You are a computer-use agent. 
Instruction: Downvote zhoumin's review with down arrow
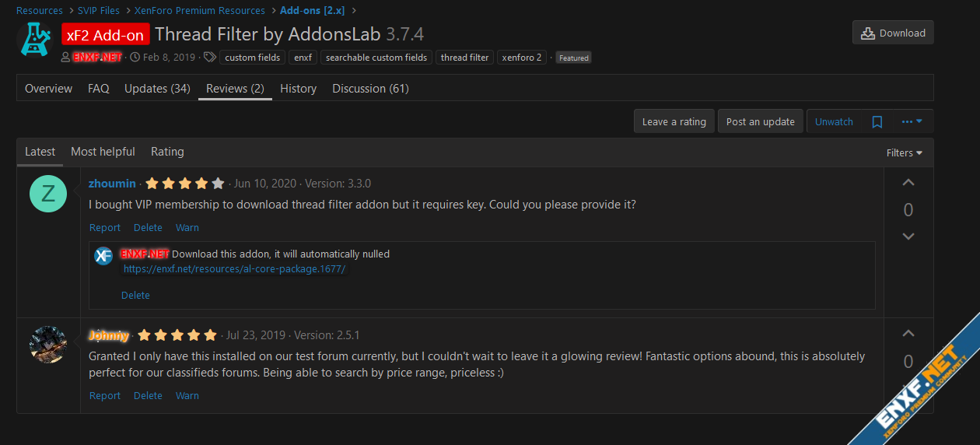coord(908,237)
